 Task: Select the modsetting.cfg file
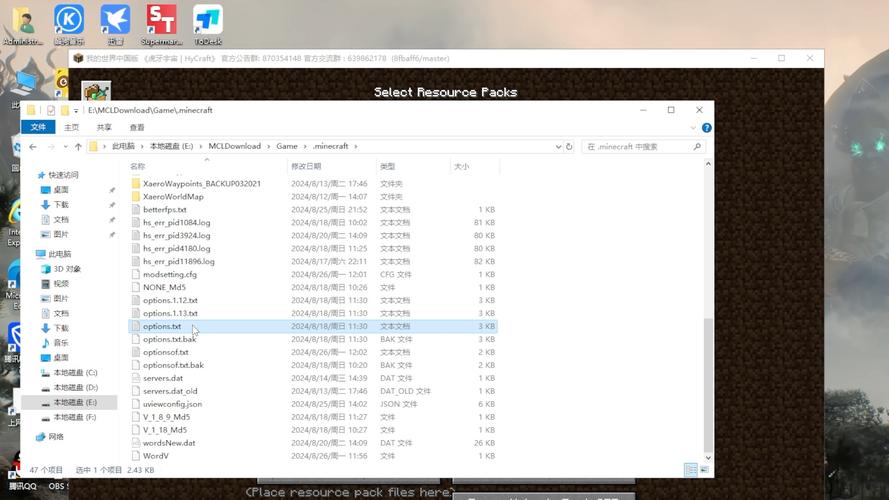[x=170, y=274]
